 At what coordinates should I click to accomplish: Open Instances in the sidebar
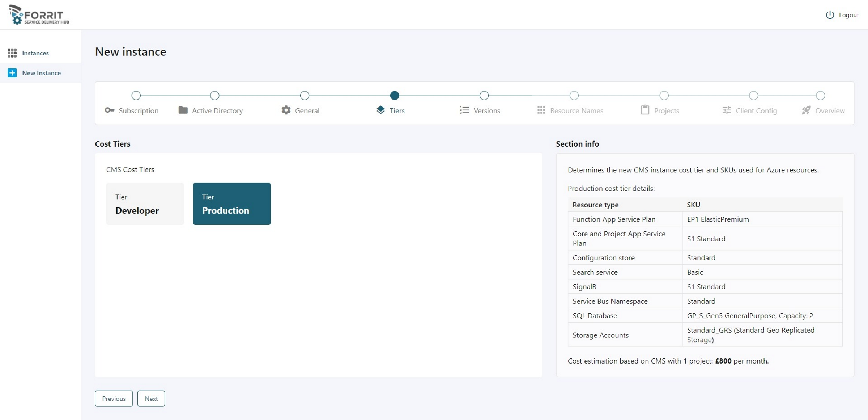tap(35, 53)
